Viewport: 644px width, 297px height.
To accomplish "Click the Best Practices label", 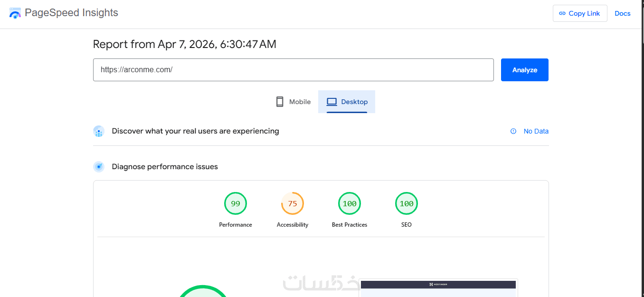I will [x=350, y=225].
